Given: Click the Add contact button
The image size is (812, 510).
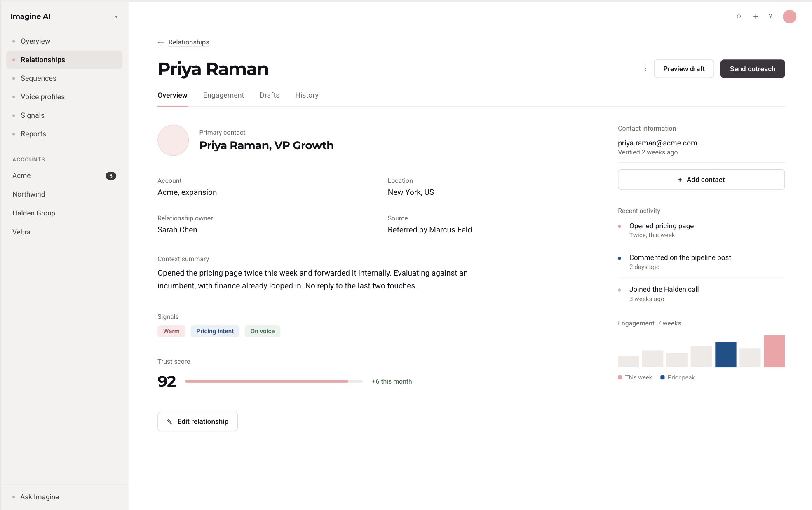Looking at the screenshot, I should (x=701, y=180).
